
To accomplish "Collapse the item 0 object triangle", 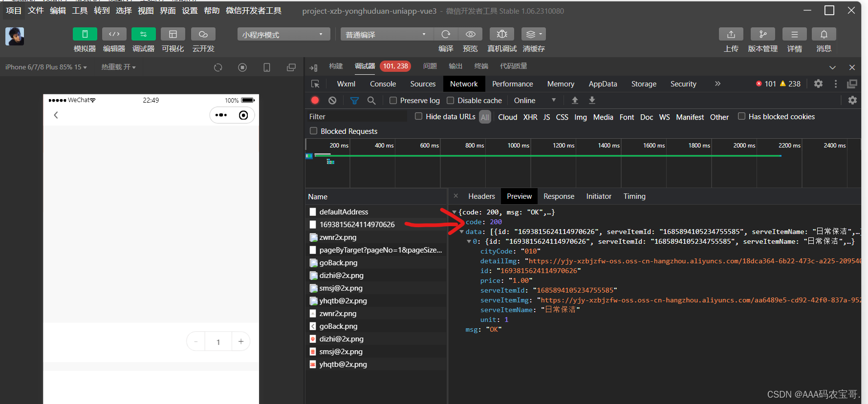I will (469, 242).
